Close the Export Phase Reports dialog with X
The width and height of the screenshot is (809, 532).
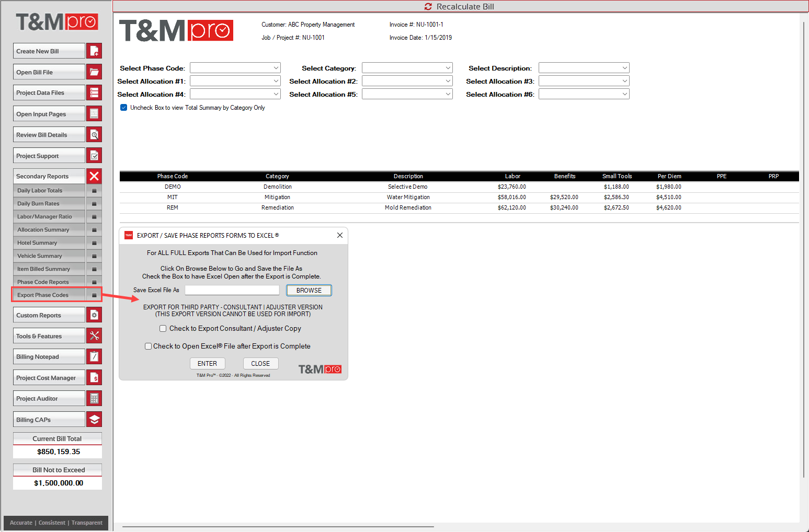click(x=340, y=235)
